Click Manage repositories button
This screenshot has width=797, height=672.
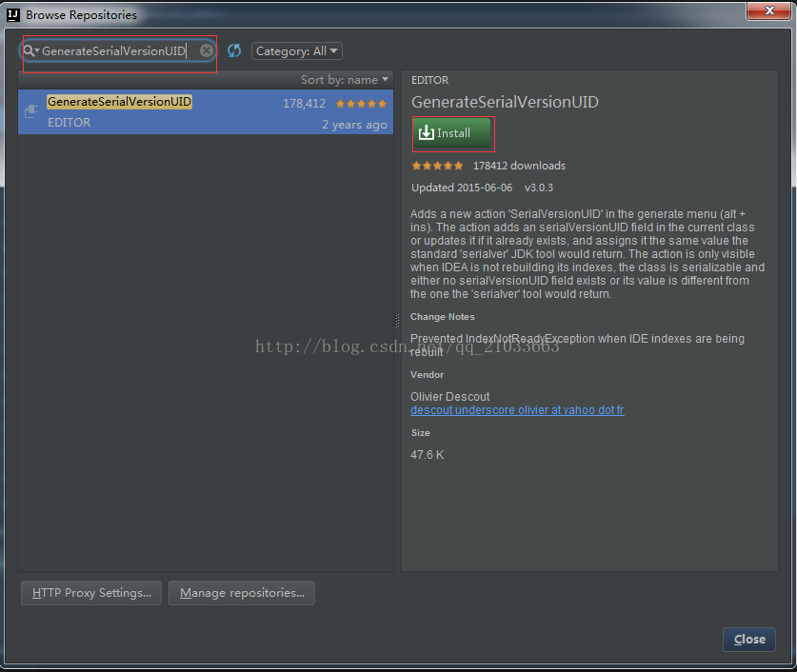click(x=242, y=593)
